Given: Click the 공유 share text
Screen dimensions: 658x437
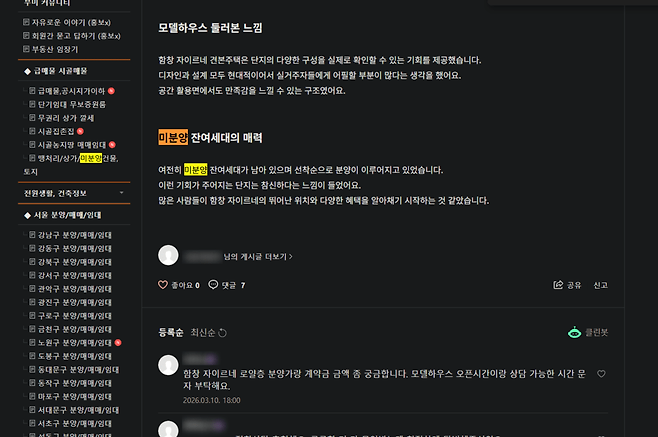Looking at the screenshot, I should click(574, 285).
